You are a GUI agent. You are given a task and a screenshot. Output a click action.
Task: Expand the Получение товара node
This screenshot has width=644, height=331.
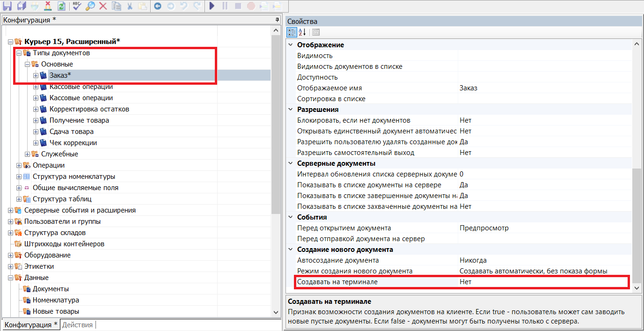36,120
